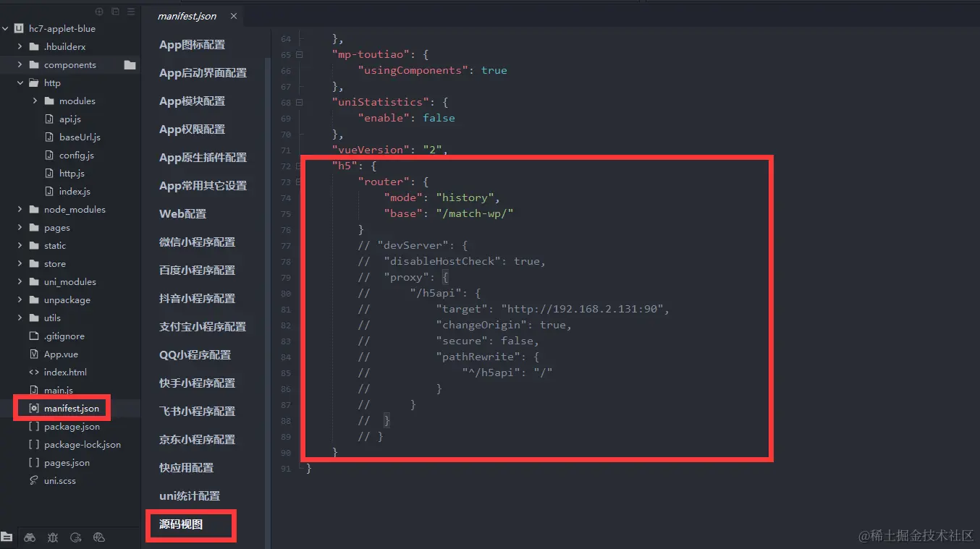This screenshot has width=980, height=549.
Task: Switch to 源码视图 source view
Action: pyautogui.click(x=181, y=524)
